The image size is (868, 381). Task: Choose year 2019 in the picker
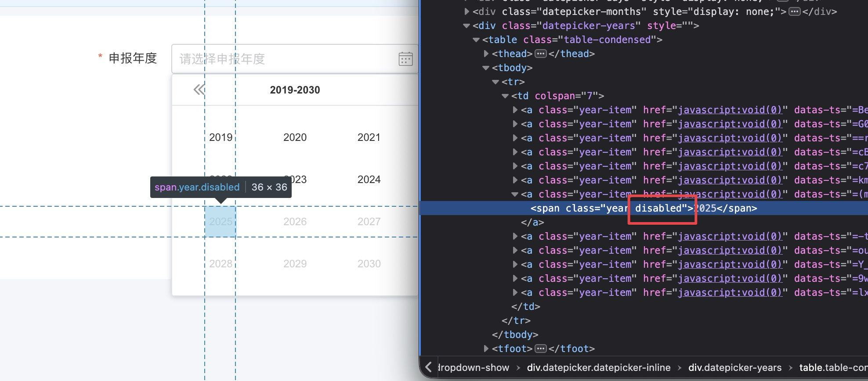coord(221,137)
